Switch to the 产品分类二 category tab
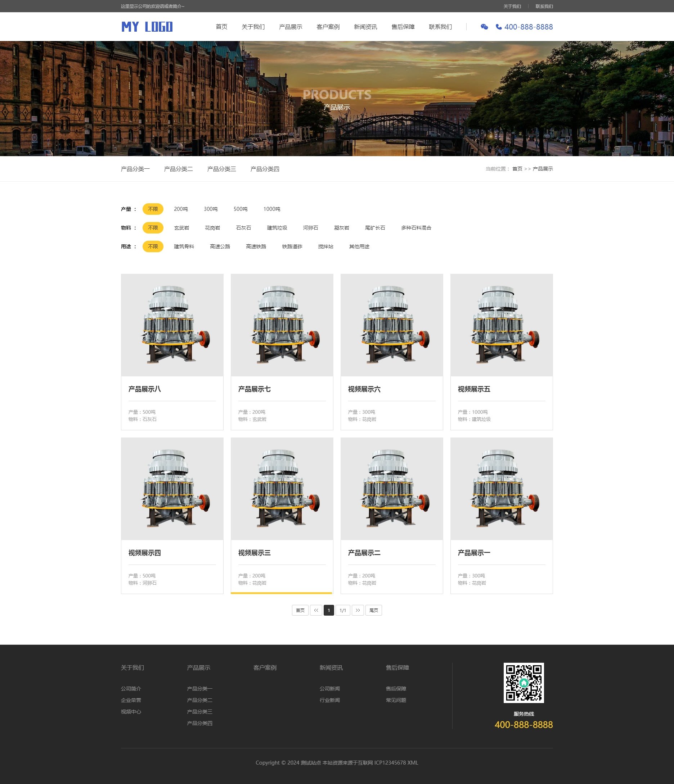 [x=178, y=169]
